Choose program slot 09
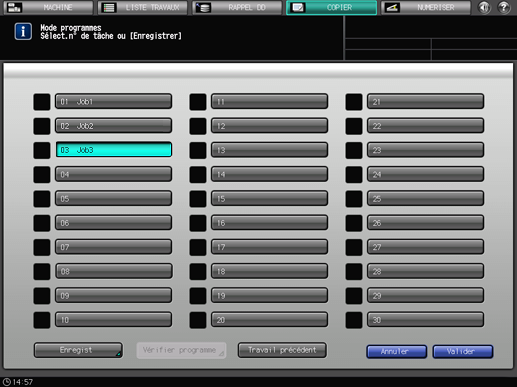This screenshot has width=517, height=387. (113, 296)
